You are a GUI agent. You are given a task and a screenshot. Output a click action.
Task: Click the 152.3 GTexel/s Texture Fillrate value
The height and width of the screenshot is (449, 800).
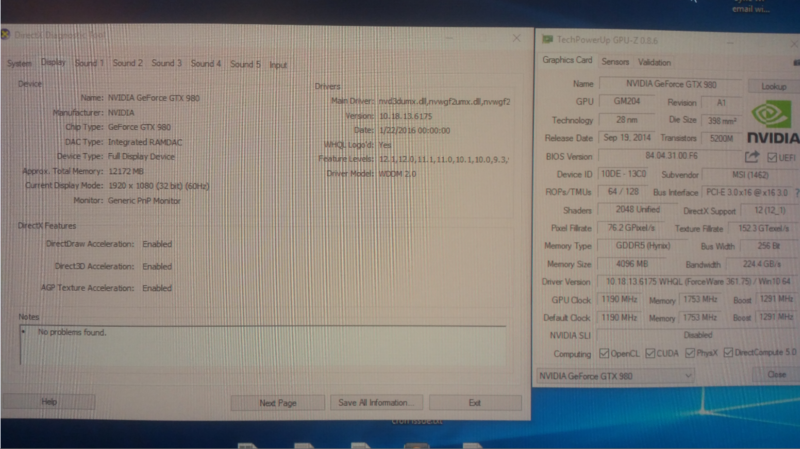coord(763,229)
